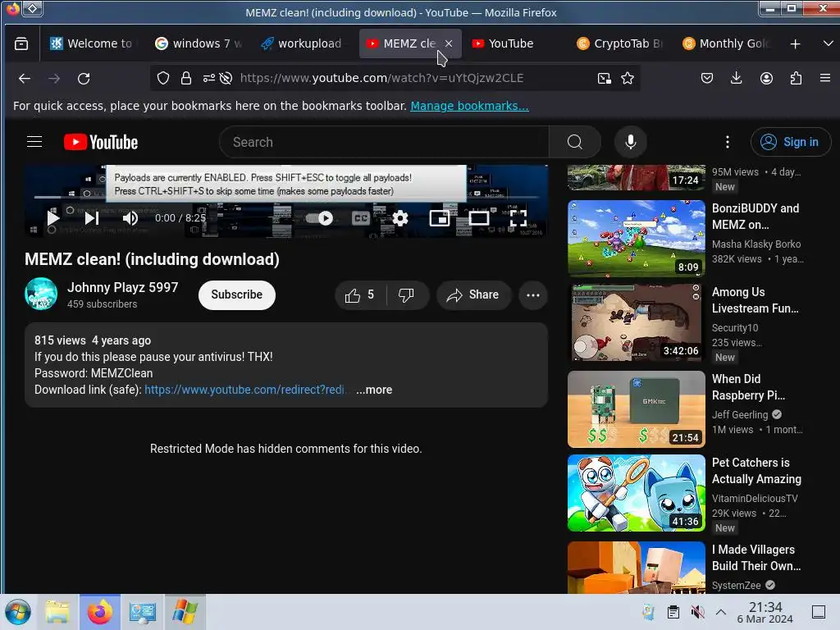Open tracking protection shield icon
840x630 pixels.
[163, 78]
